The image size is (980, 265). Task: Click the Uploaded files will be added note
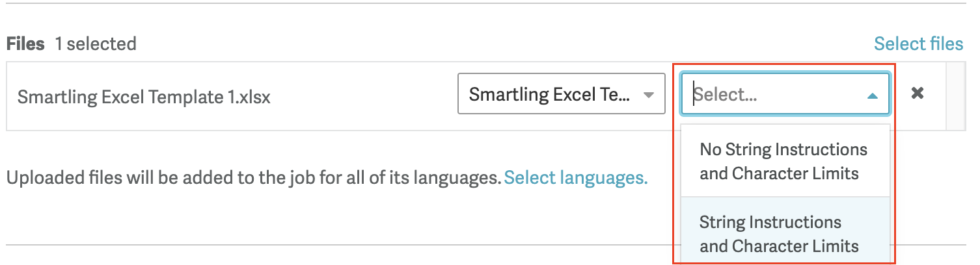coord(254,177)
